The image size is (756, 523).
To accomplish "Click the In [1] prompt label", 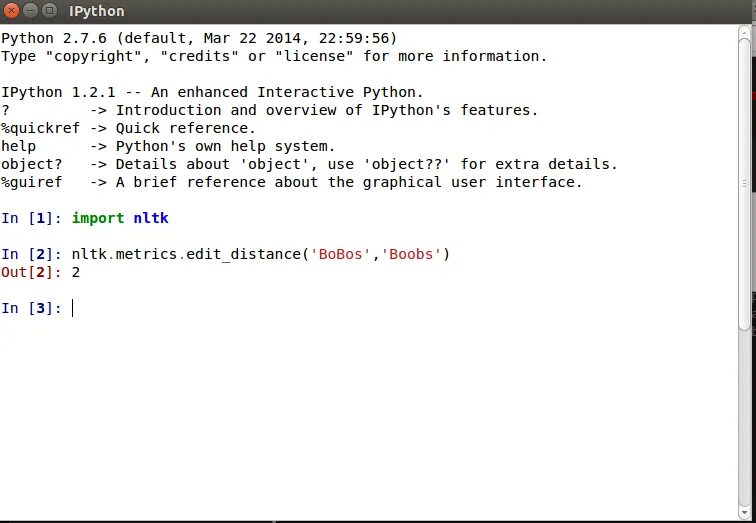I will pyautogui.click(x=31, y=218).
